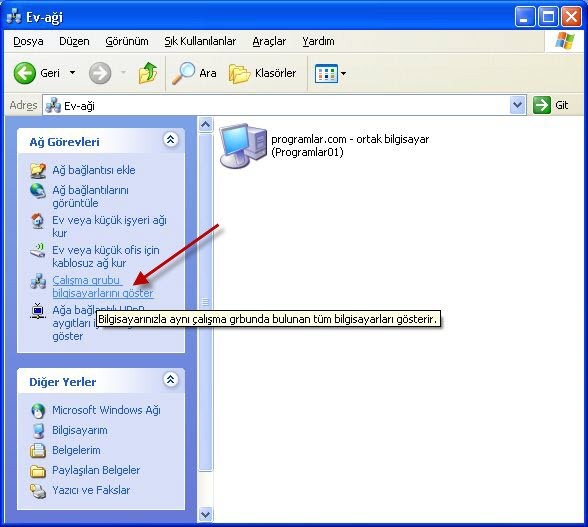Open the Düzen menu
The image size is (588, 527).
(74, 41)
